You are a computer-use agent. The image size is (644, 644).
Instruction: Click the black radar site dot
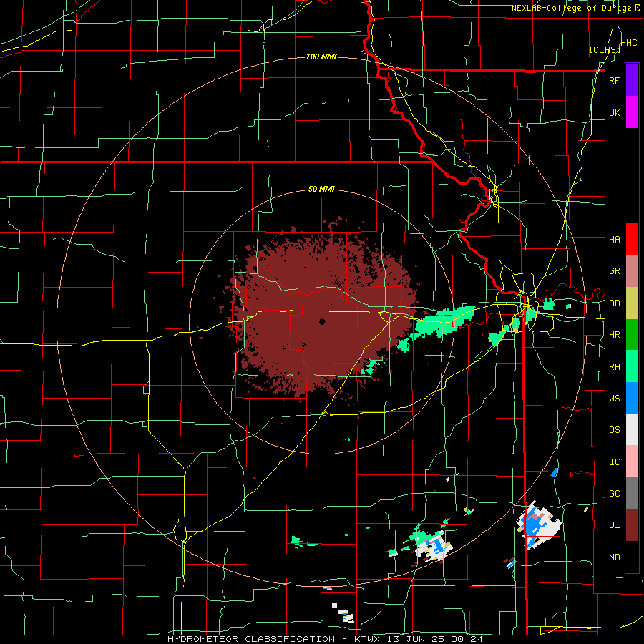322,321
